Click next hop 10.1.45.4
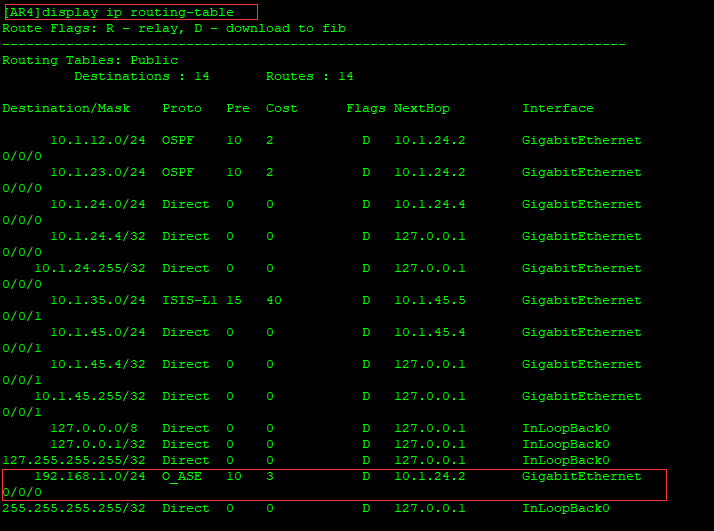 tap(430, 332)
